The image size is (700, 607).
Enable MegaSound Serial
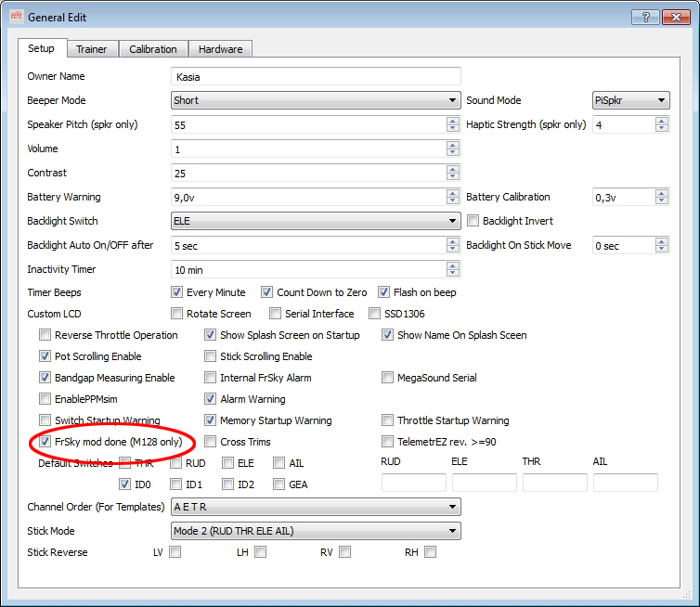tap(387, 378)
